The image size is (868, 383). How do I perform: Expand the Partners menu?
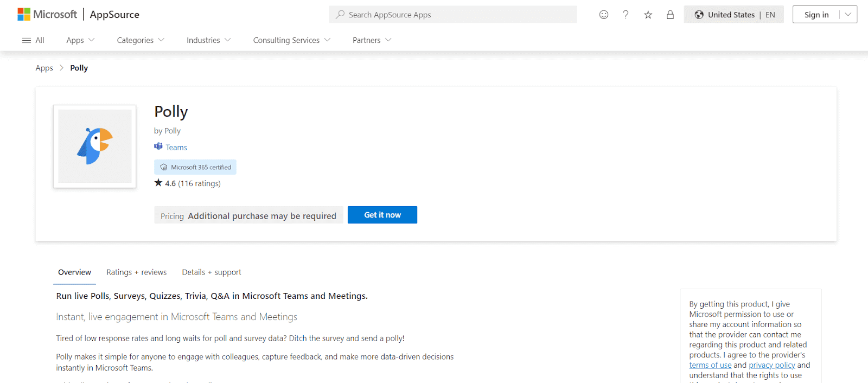(372, 40)
